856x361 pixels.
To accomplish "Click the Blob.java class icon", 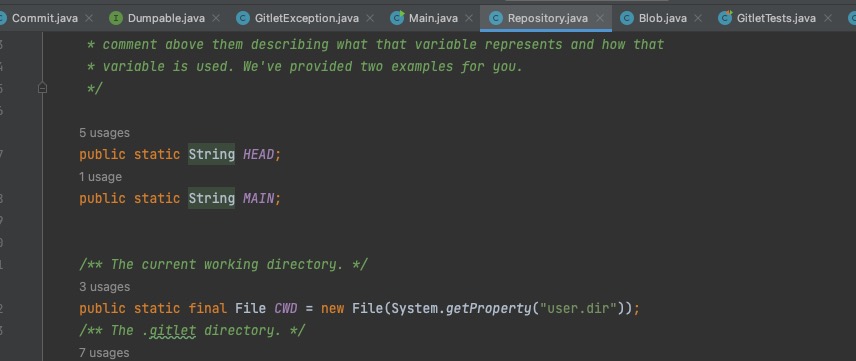I will (627, 19).
